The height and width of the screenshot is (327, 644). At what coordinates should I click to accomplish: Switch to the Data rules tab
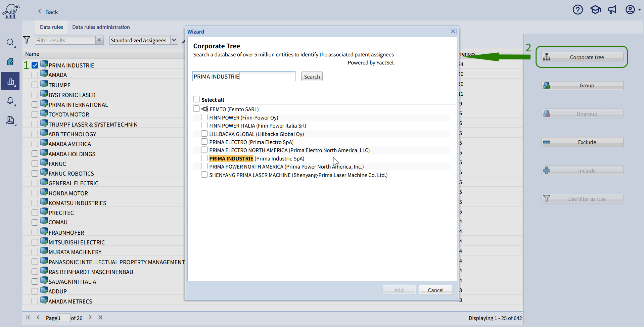pyautogui.click(x=51, y=27)
